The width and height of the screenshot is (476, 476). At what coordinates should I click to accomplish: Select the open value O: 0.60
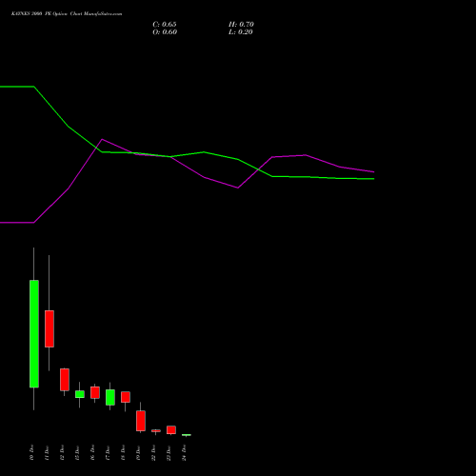(x=165, y=32)
